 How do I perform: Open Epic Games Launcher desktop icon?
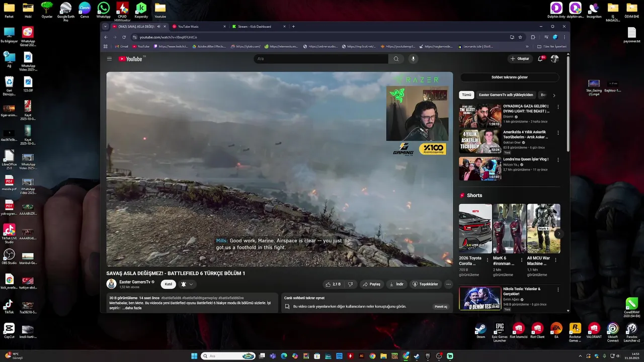500,332
